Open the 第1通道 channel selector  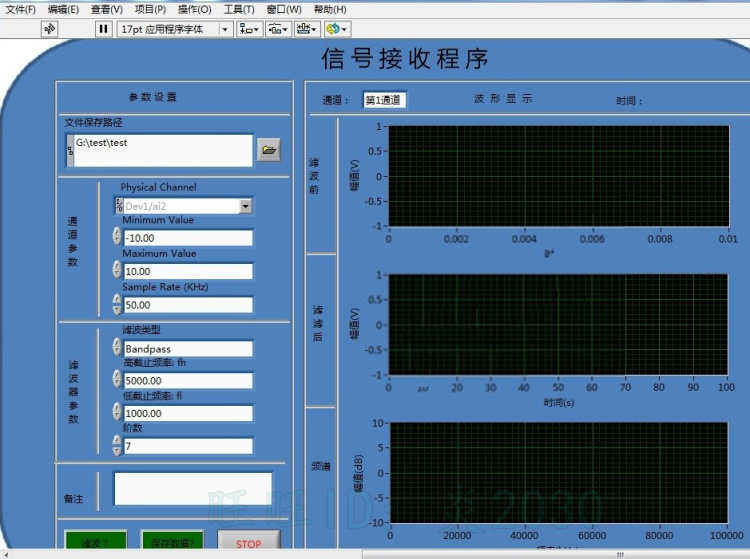coord(385,99)
